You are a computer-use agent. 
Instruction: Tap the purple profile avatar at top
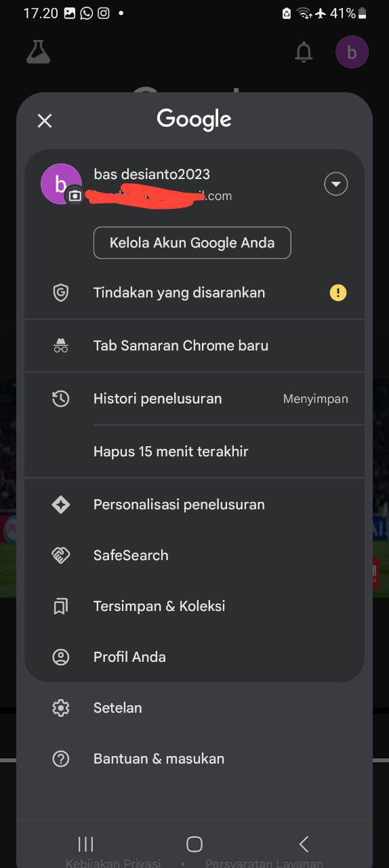(352, 52)
